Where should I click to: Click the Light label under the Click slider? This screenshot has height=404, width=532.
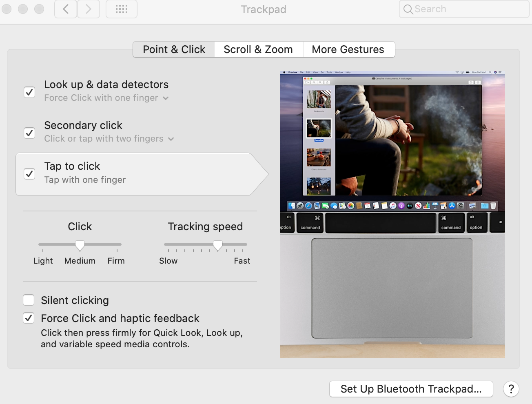click(x=43, y=261)
